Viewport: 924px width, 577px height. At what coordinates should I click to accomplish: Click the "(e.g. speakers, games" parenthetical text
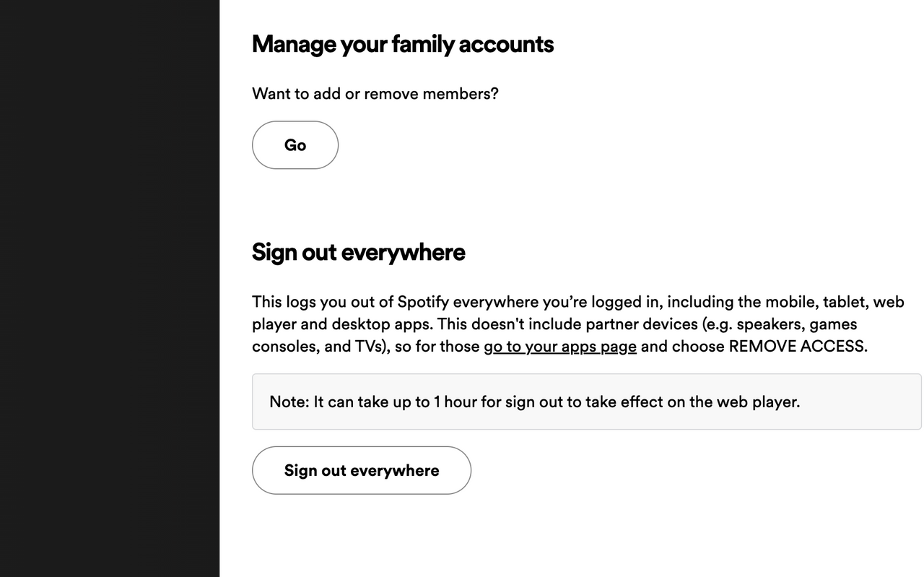pyautogui.click(x=780, y=324)
